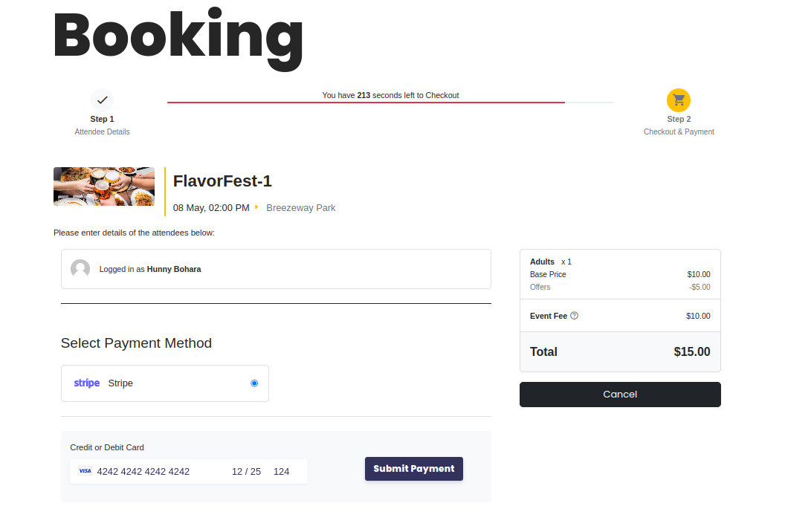The image size is (785, 532).
Task: Click the card expiry date field
Action: (246, 472)
